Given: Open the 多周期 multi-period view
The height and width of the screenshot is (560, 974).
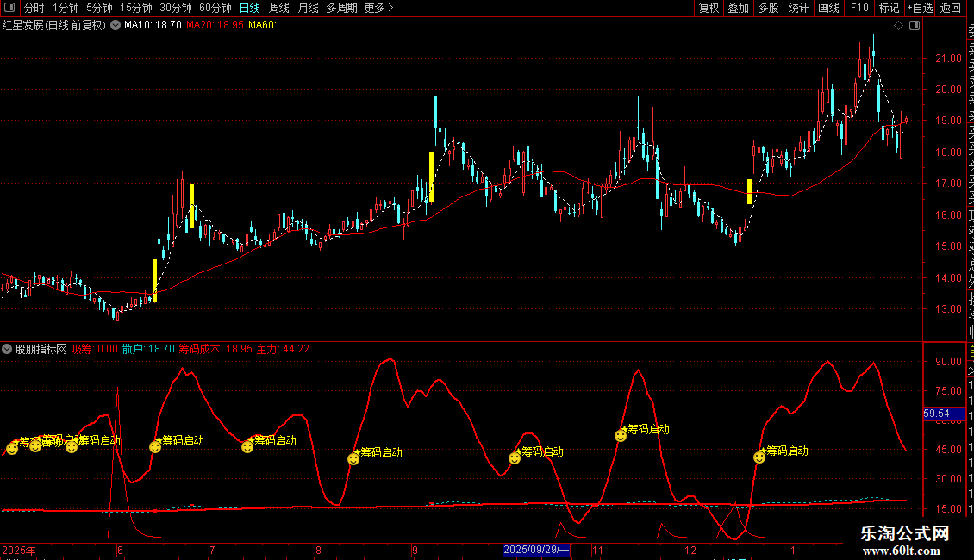Looking at the screenshot, I should click(x=341, y=8).
